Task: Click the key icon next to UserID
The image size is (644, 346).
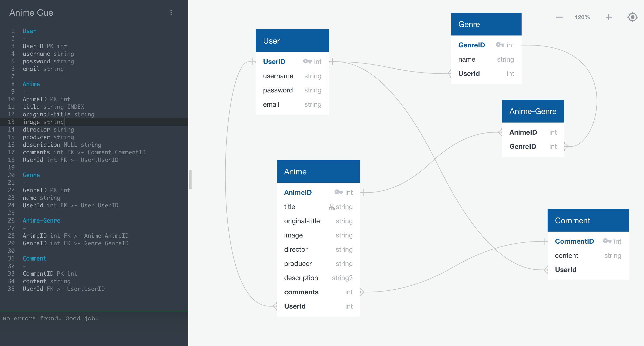Action: click(x=307, y=61)
